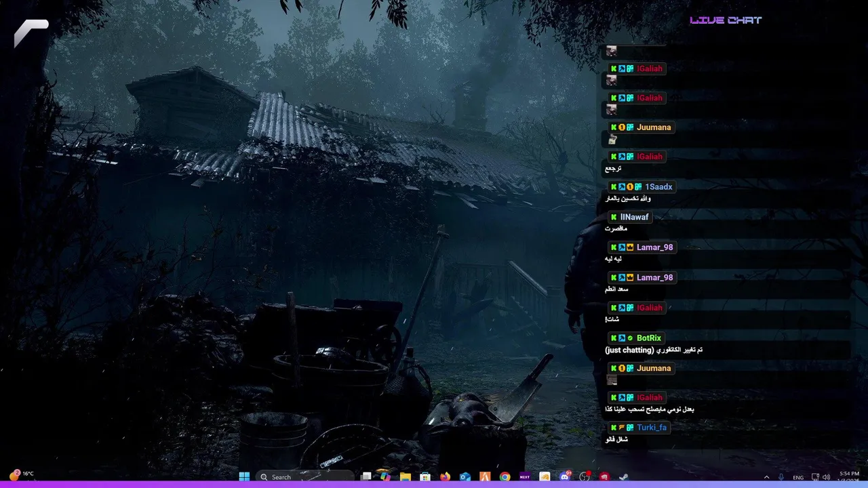The width and height of the screenshot is (868, 488).
Task: Click the green K badge beside Turki_fa
Action: pos(614,428)
